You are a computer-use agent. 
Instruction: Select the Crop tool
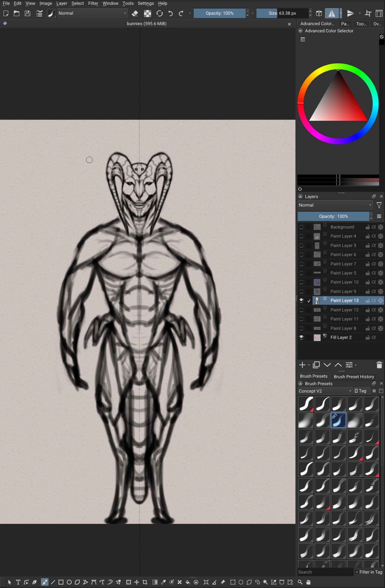tap(145, 582)
